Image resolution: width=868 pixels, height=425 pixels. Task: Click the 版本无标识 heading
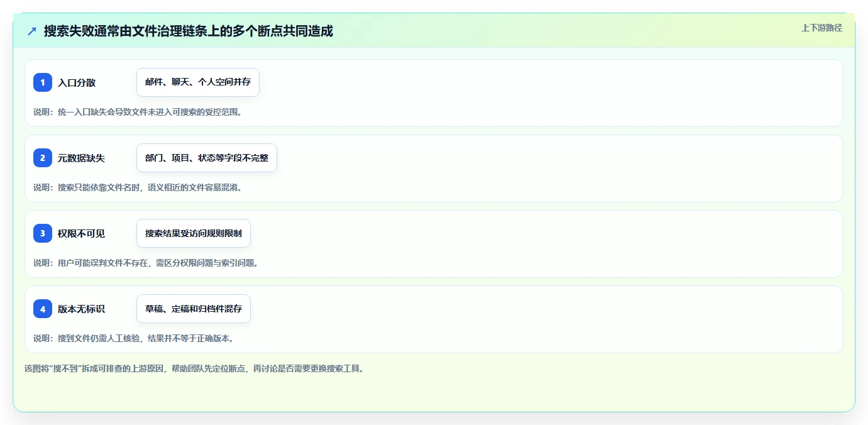(x=81, y=309)
